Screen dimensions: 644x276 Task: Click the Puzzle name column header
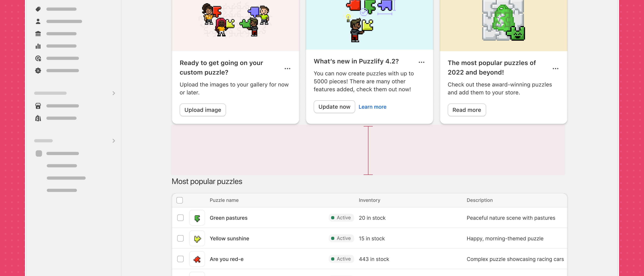tap(224, 200)
